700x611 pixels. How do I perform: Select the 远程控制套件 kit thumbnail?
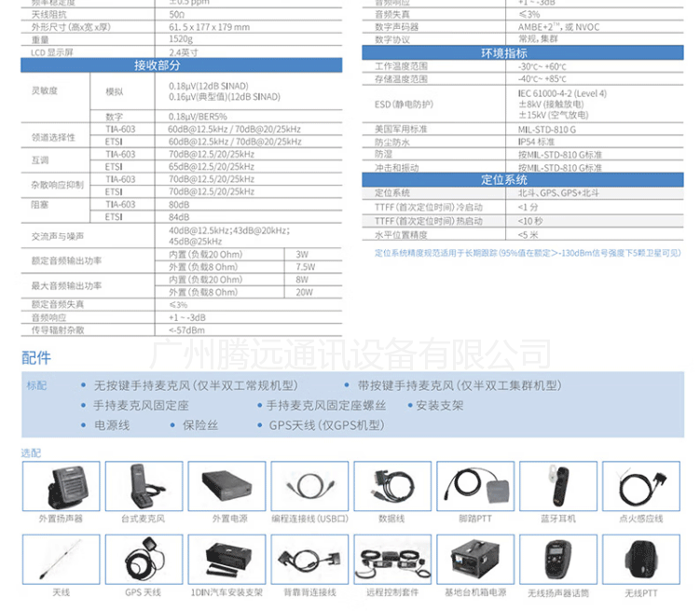[x=392, y=559]
